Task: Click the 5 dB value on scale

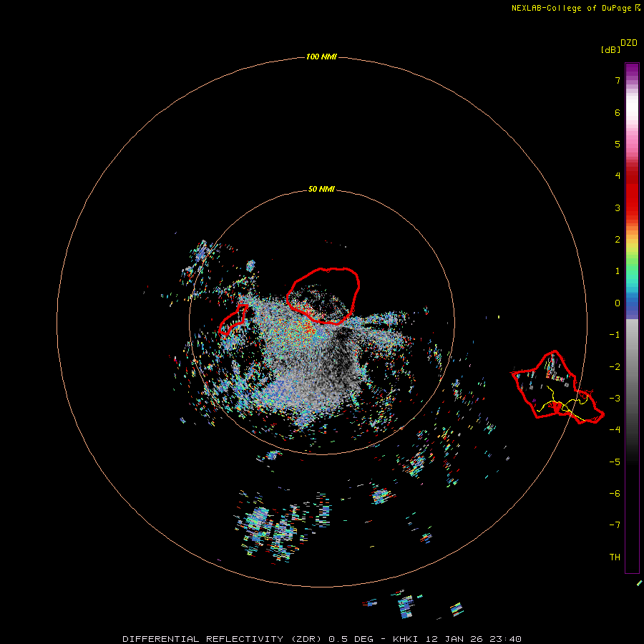Action: (618, 144)
